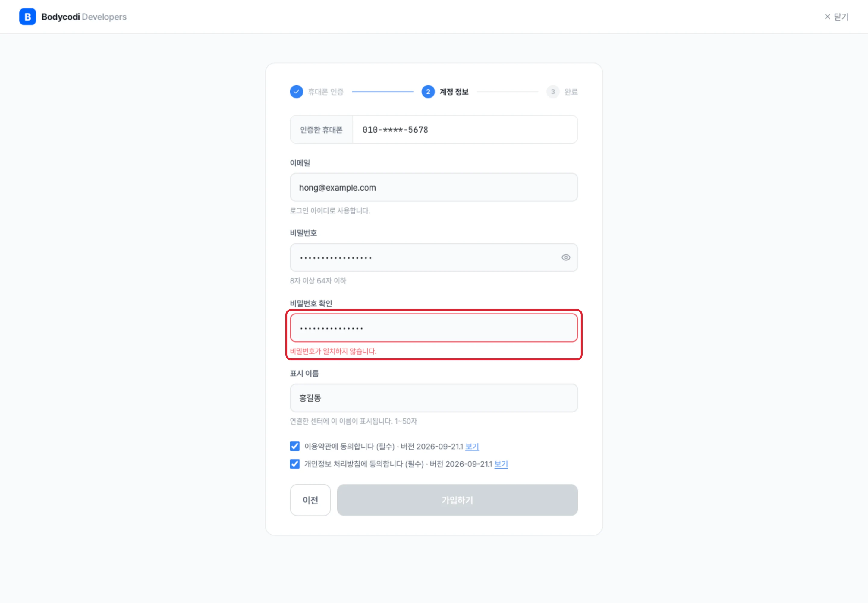Uncheck the 이용약관 동의 checkbox

tap(295, 446)
